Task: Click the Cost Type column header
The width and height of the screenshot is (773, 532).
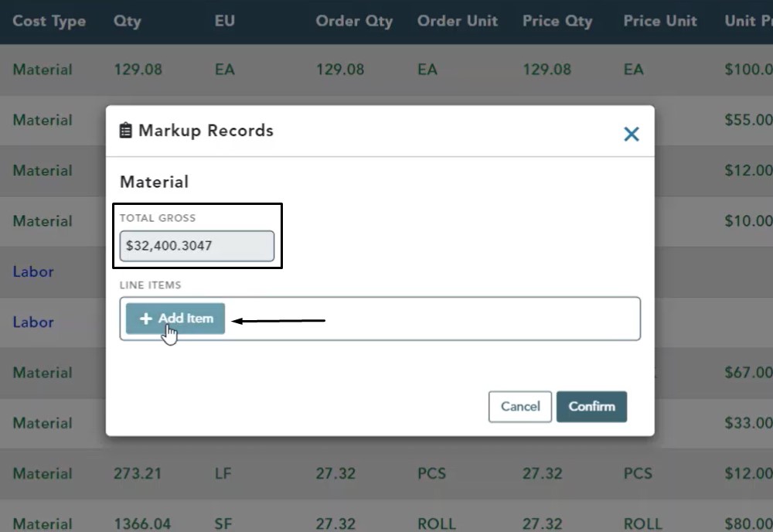Action: point(49,21)
